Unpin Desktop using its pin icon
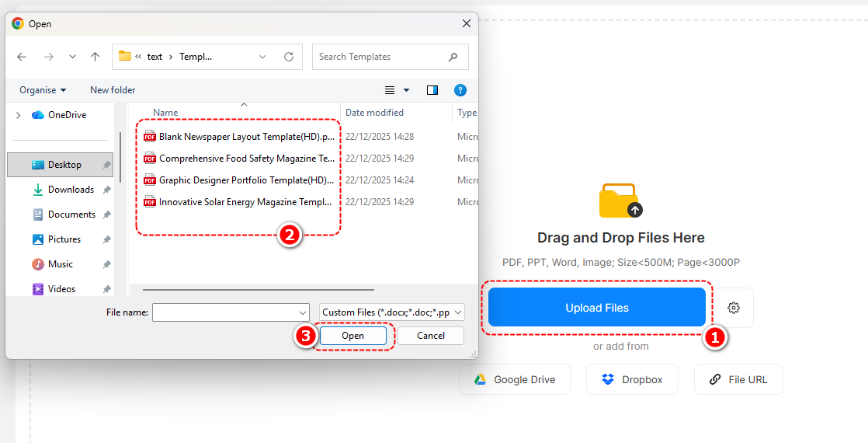 coord(106,166)
